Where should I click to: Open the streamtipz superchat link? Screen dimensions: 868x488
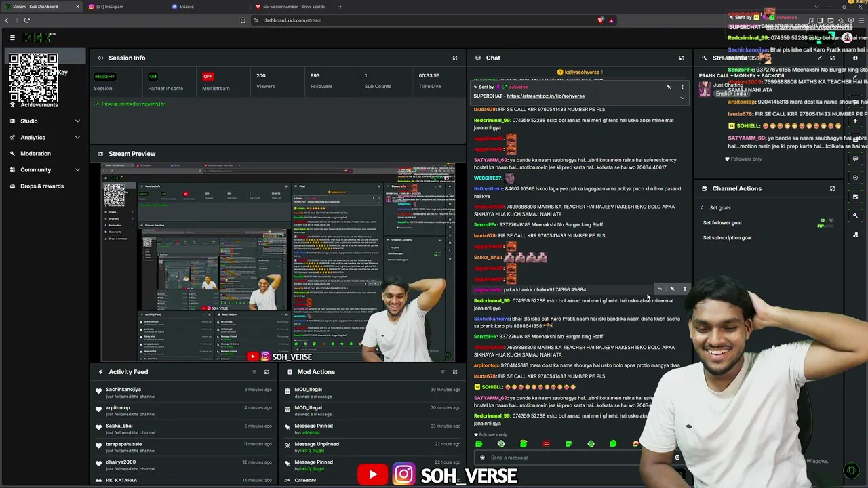(545, 96)
